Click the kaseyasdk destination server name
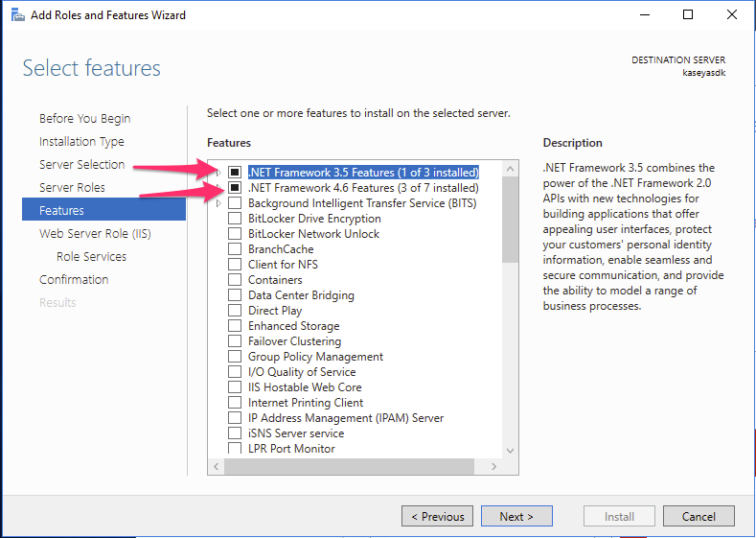This screenshot has height=538, width=756. point(703,73)
